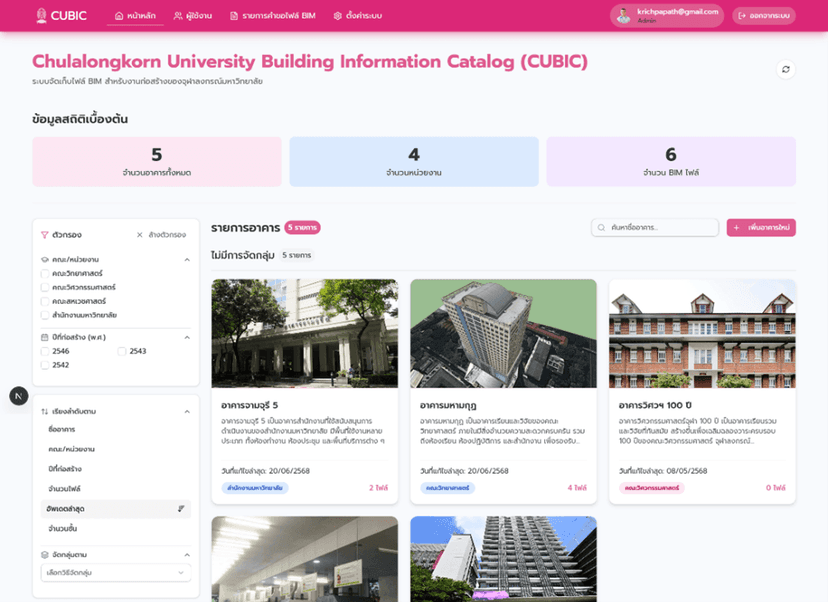
Task: Click the blue departments count stat card
Action: [x=414, y=162]
